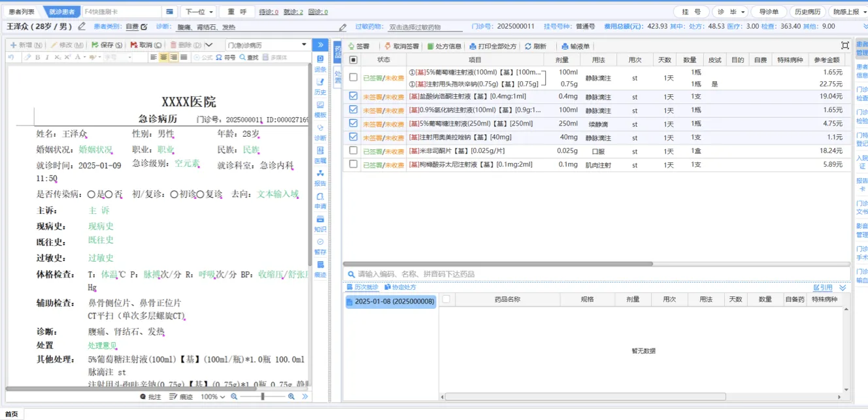868x420 pixels.
Task: Switch to the 协定处方 tab
Action: tap(400, 287)
